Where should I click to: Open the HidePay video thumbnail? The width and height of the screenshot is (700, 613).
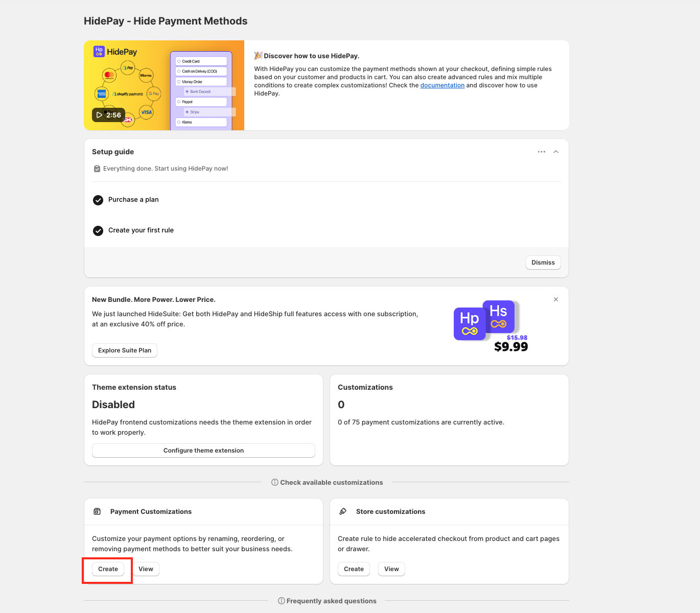[x=164, y=85]
